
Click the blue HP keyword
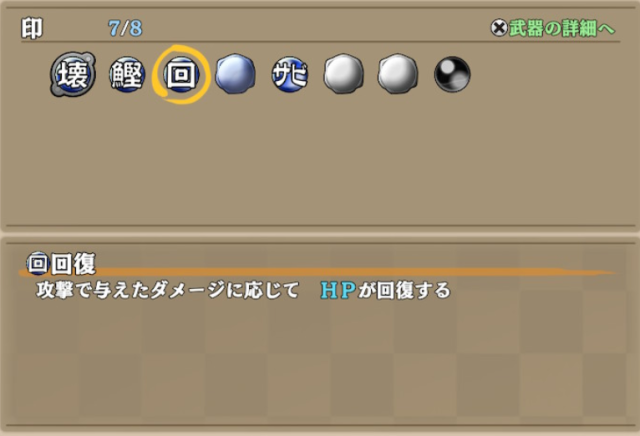(338, 290)
